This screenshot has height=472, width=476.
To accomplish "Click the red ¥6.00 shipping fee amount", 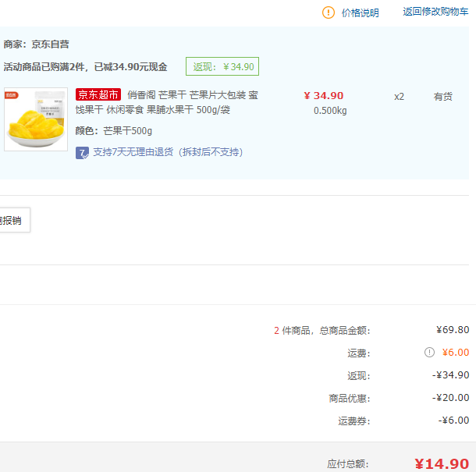I will 455,353.
